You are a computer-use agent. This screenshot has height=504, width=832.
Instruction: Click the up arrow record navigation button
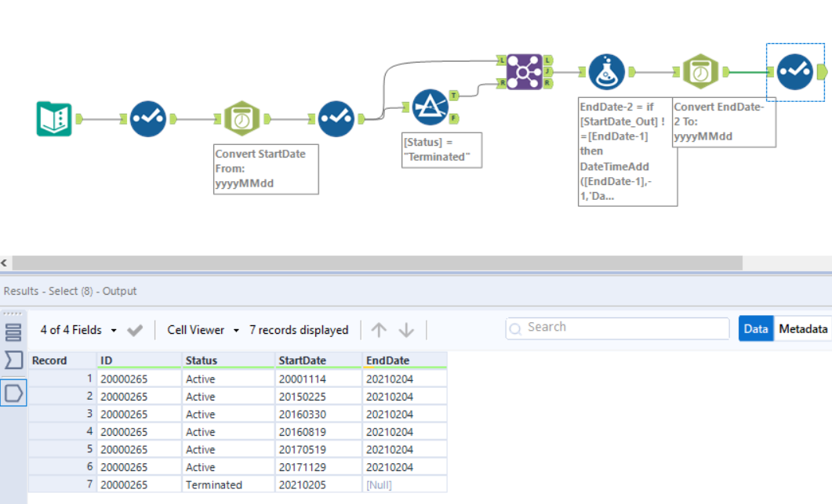click(379, 330)
